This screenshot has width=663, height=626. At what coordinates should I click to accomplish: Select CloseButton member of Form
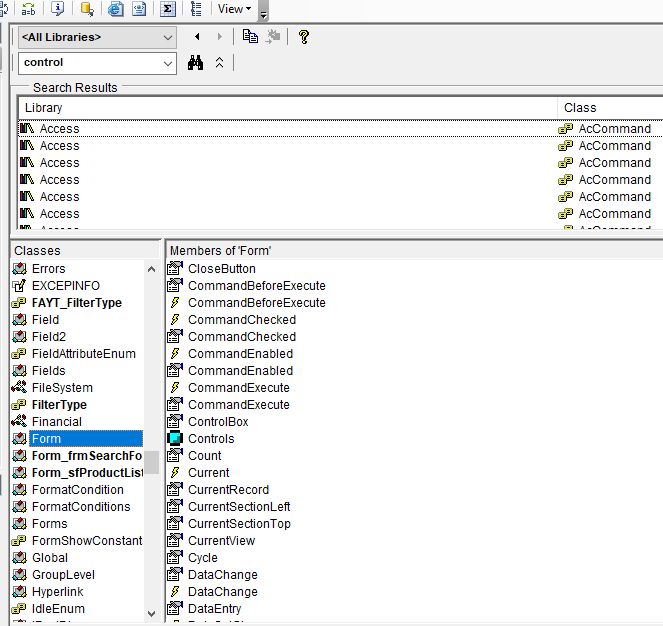point(222,269)
